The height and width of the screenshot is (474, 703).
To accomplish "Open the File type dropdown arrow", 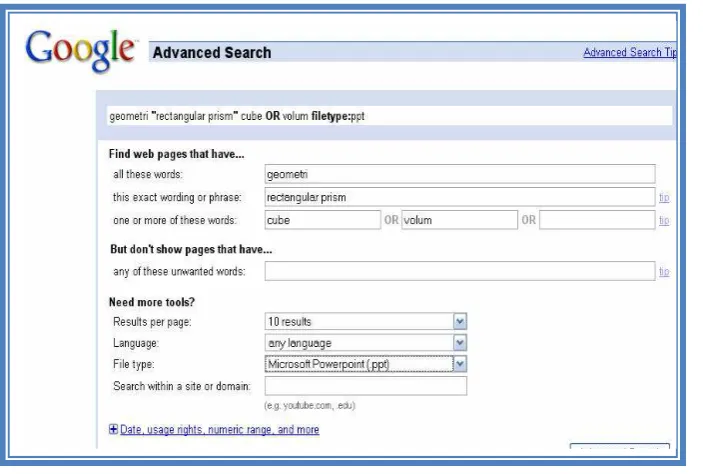I will click(460, 364).
